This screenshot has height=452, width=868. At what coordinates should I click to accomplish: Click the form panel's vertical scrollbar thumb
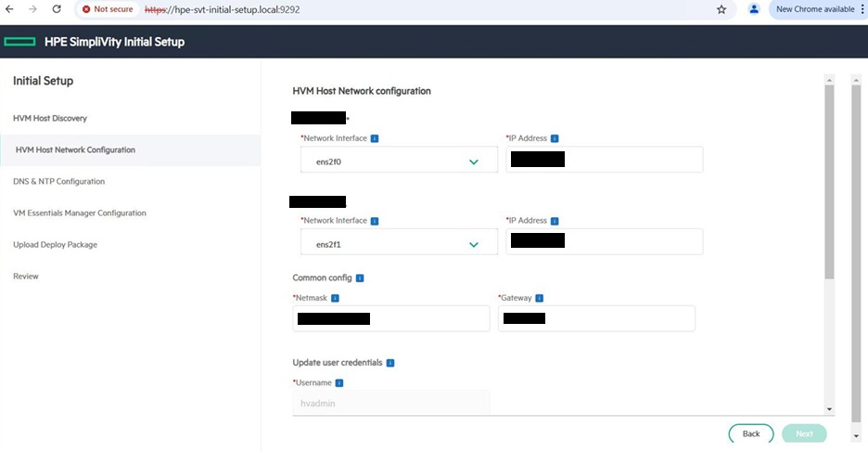point(829,182)
